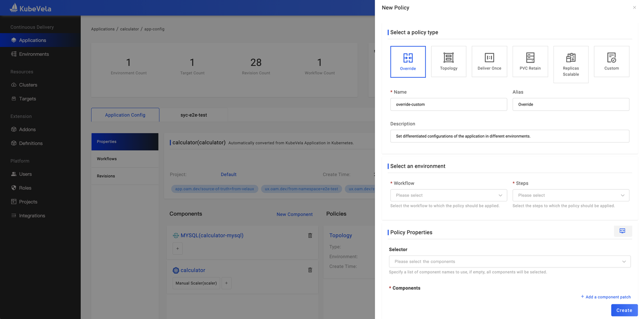This screenshot has height=319, width=644.
Task: Open the Clusters page in the sidebar
Action: coord(28,85)
